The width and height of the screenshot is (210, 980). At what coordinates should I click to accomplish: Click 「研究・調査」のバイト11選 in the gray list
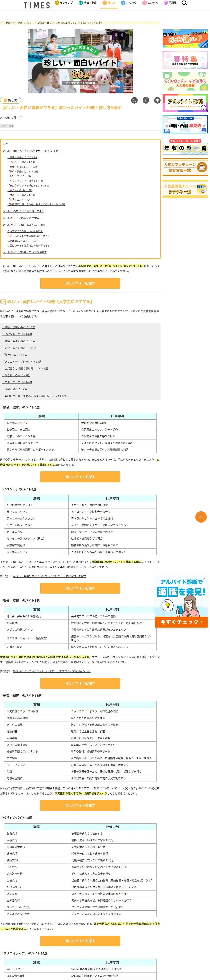[19, 348]
